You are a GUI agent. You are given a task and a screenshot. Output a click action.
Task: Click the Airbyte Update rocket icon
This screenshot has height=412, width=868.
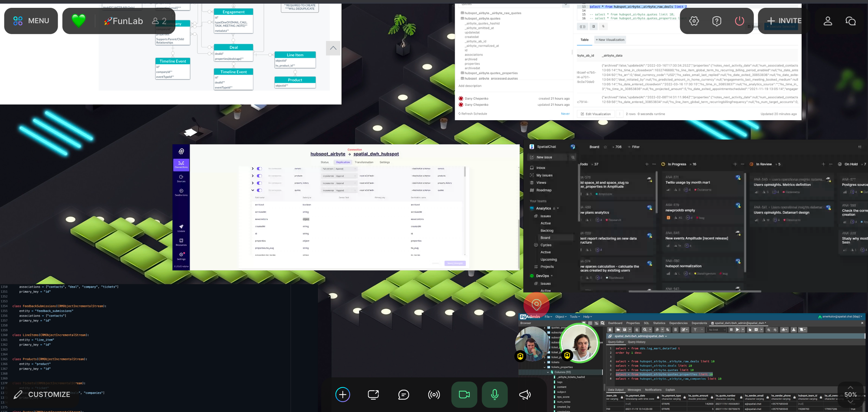pyautogui.click(x=181, y=228)
